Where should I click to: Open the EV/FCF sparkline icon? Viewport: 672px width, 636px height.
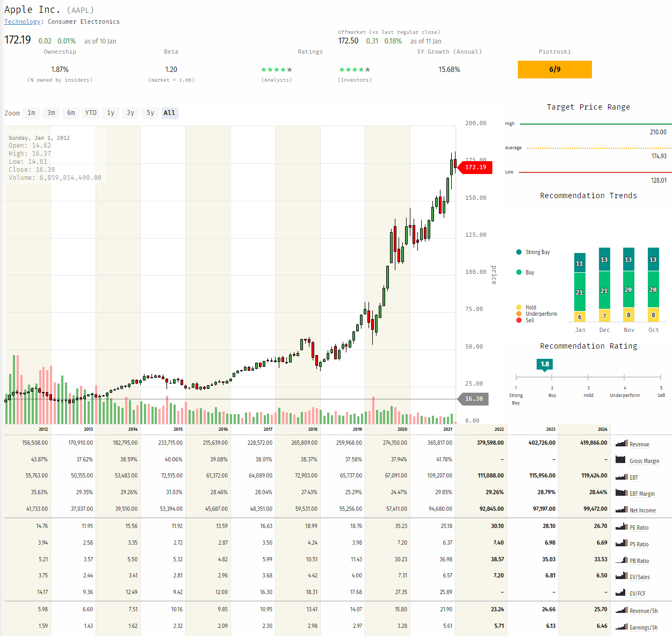(622, 592)
